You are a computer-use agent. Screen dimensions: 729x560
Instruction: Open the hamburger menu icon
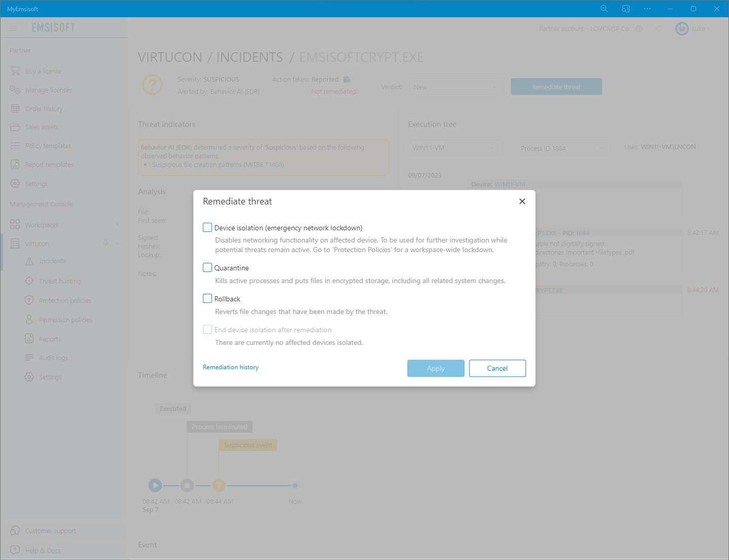coord(14,28)
